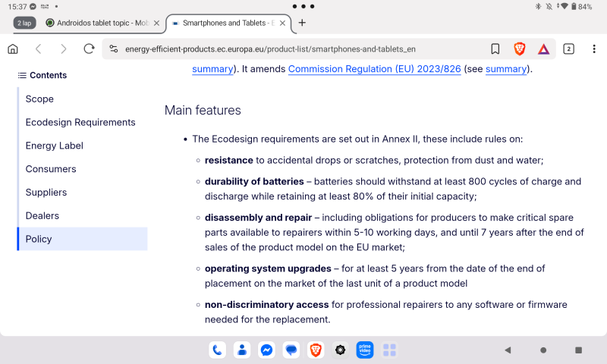This screenshot has height=364, width=607.
Task: Open Brave browser from the taskbar
Action: click(x=316, y=350)
